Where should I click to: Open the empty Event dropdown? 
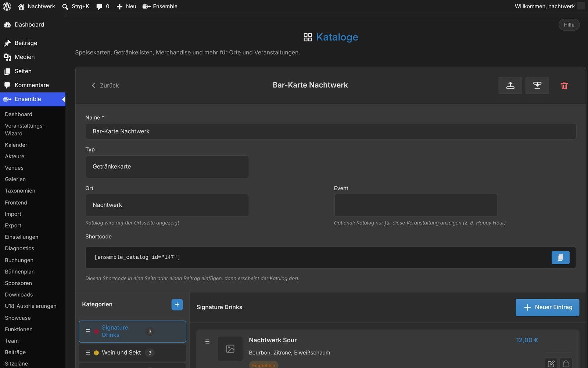(416, 205)
